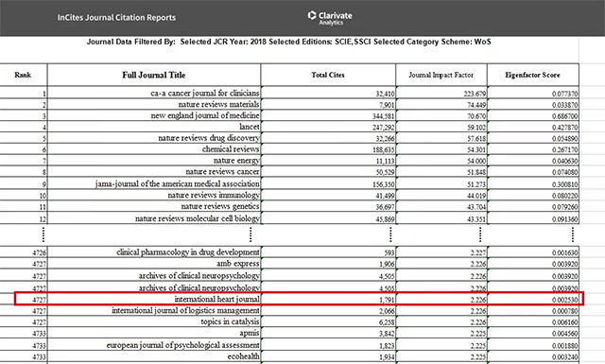
Task: Click the rank 12 cell
Action: (x=23, y=218)
